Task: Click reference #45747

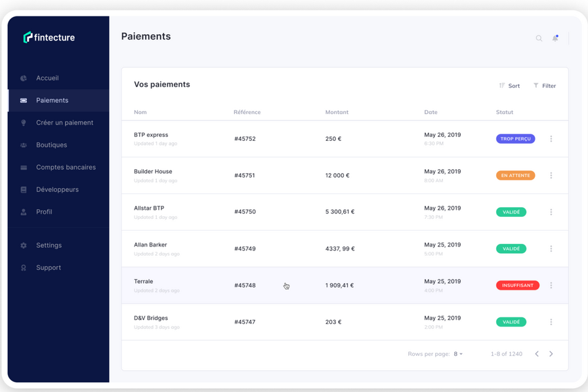Action: pyautogui.click(x=245, y=322)
